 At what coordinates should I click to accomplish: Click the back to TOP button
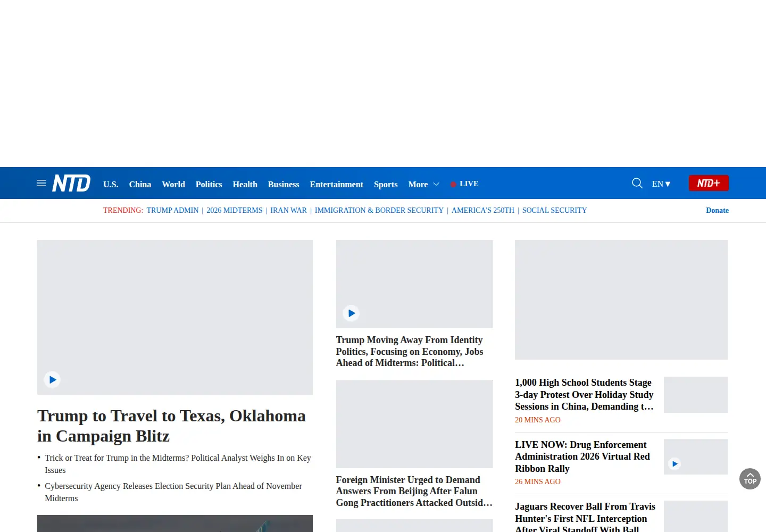point(750,479)
